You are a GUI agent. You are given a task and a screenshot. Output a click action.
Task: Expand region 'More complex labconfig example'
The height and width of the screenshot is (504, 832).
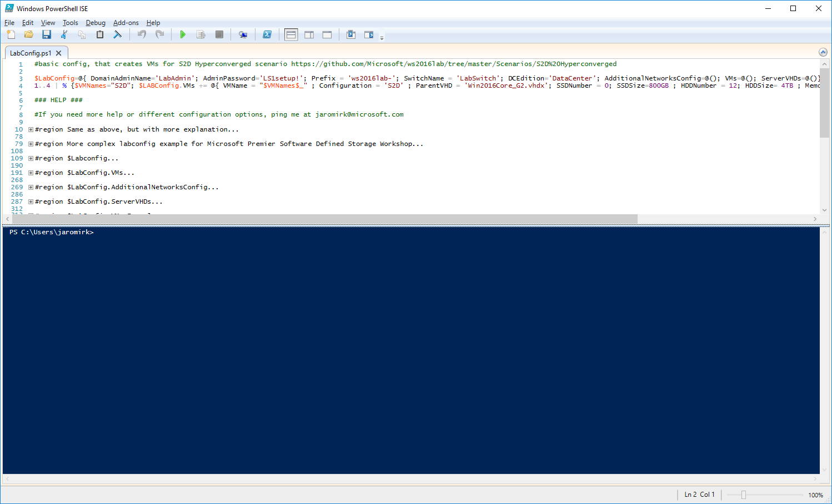[x=31, y=144]
